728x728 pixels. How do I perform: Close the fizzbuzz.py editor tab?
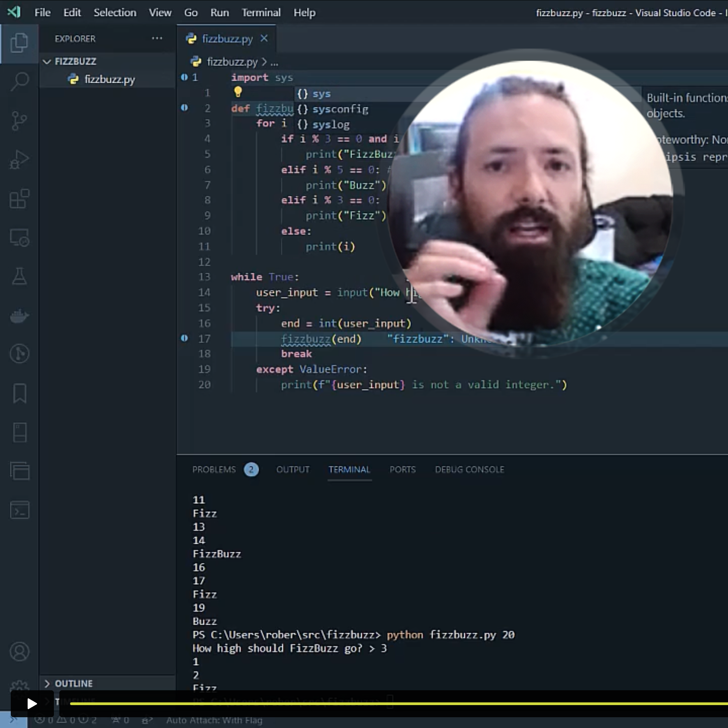point(264,38)
